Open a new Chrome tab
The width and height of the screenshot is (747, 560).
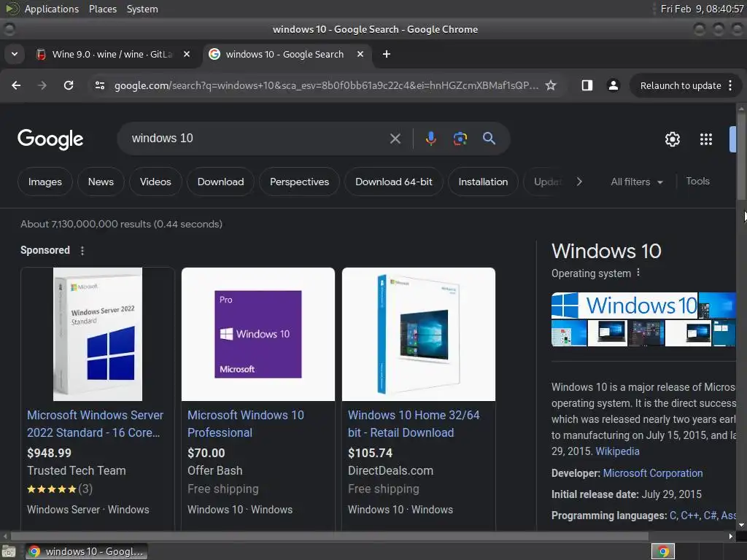[x=387, y=54]
